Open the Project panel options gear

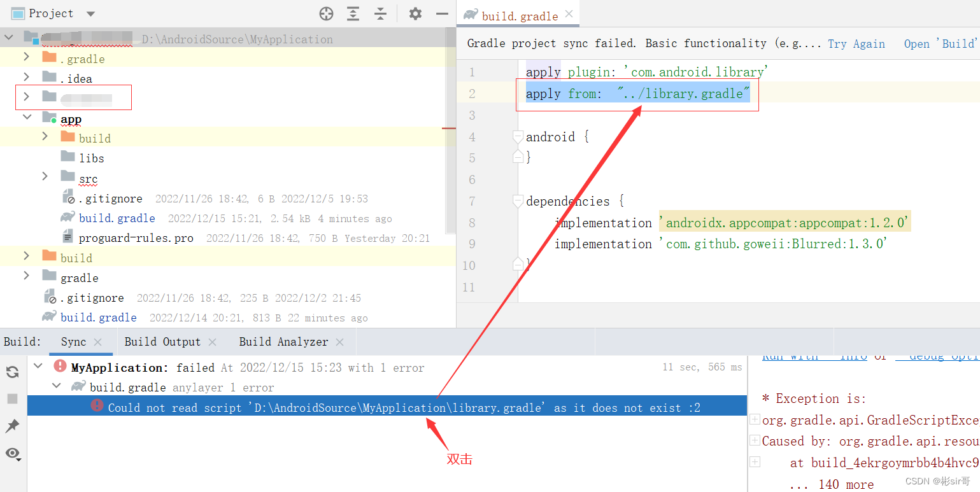(x=415, y=13)
